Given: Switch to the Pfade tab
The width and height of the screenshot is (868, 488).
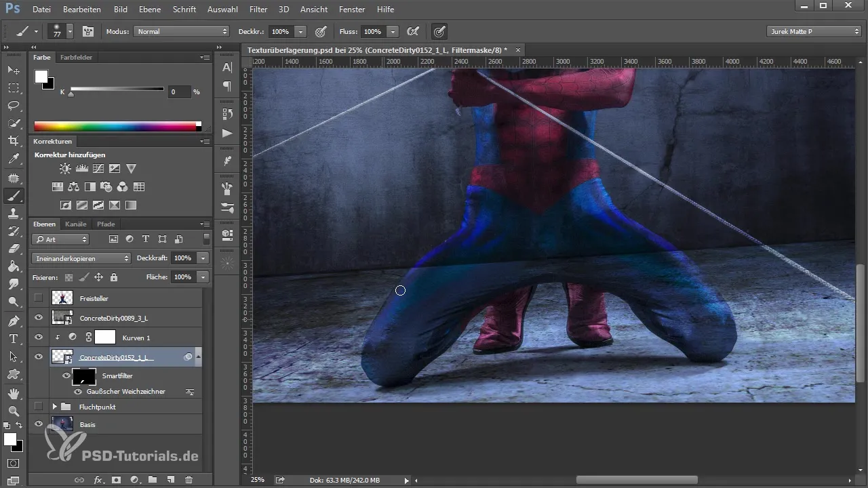Looking at the screenshot, I should click(106, 224).
